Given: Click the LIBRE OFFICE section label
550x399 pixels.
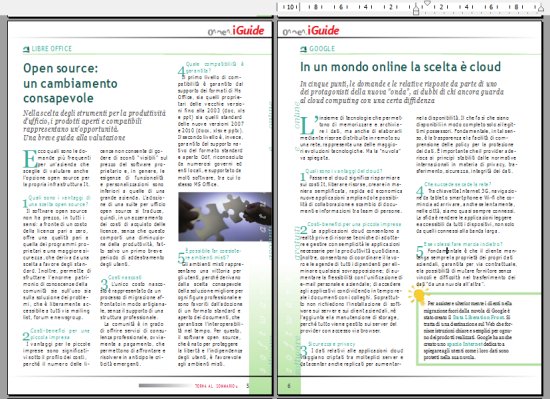Looking at the screenshot, I should point(52,49).
